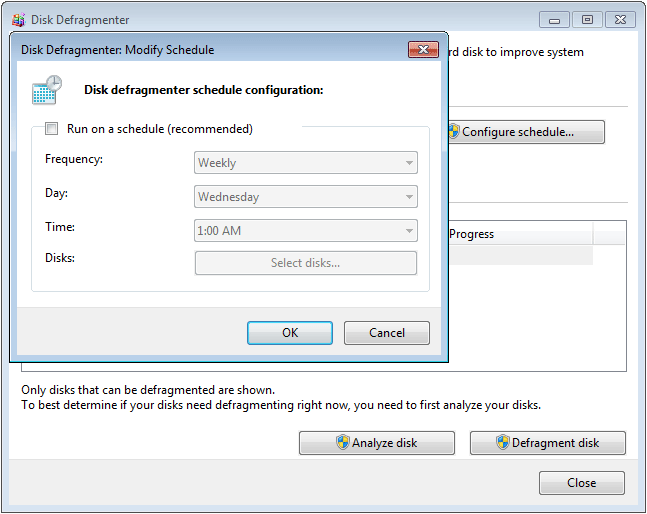Enable Run on a schedule checkbox

click(52, 129)
